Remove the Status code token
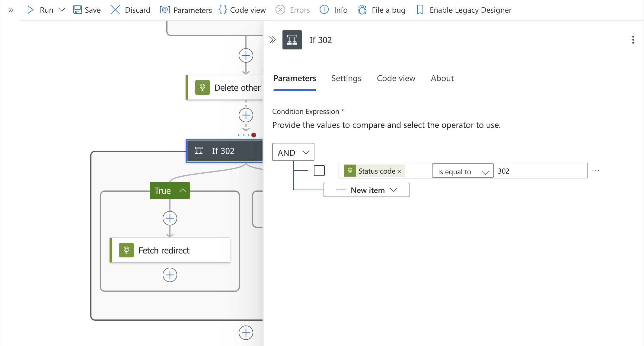This screenshot has width=644, height=346. click(x=399, y=171)
